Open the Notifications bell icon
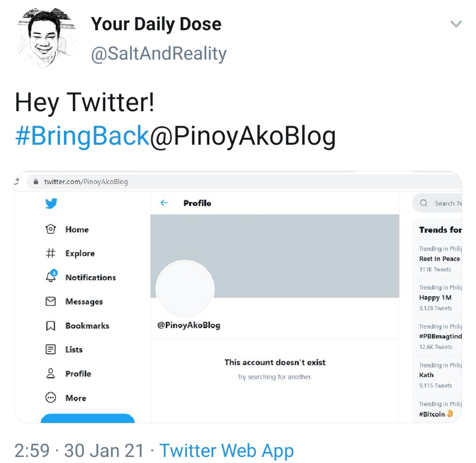The height and width of the screenshot is (463, 476). click(51, 277)
